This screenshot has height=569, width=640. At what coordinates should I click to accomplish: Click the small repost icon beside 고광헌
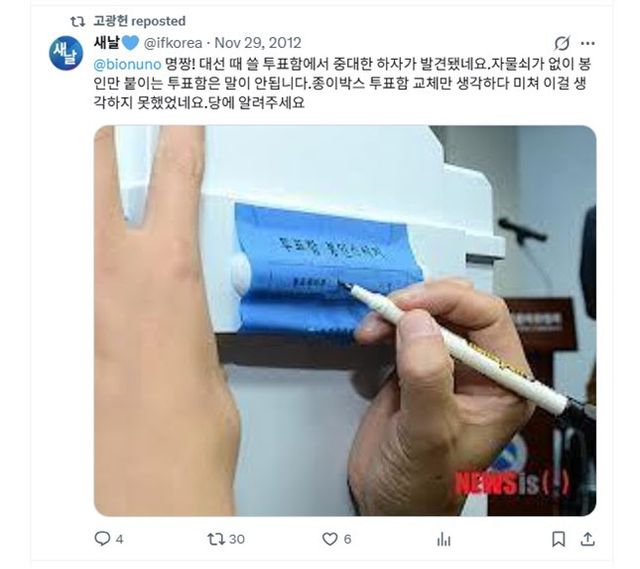(x=78, y=21)
